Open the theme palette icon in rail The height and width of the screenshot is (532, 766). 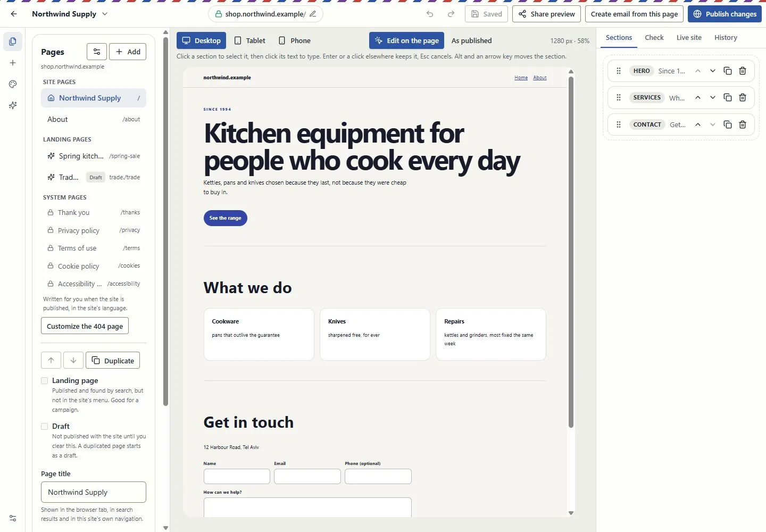13,84
